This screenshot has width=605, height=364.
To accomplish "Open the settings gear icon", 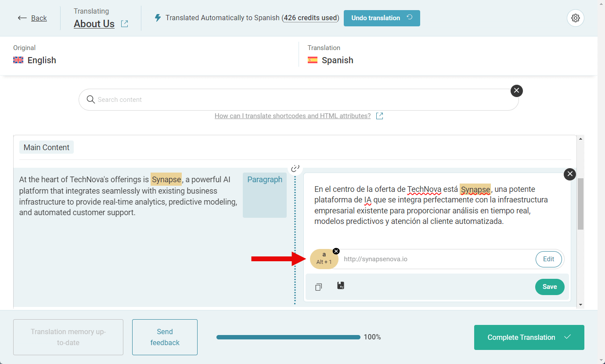I will coord(576,18).
